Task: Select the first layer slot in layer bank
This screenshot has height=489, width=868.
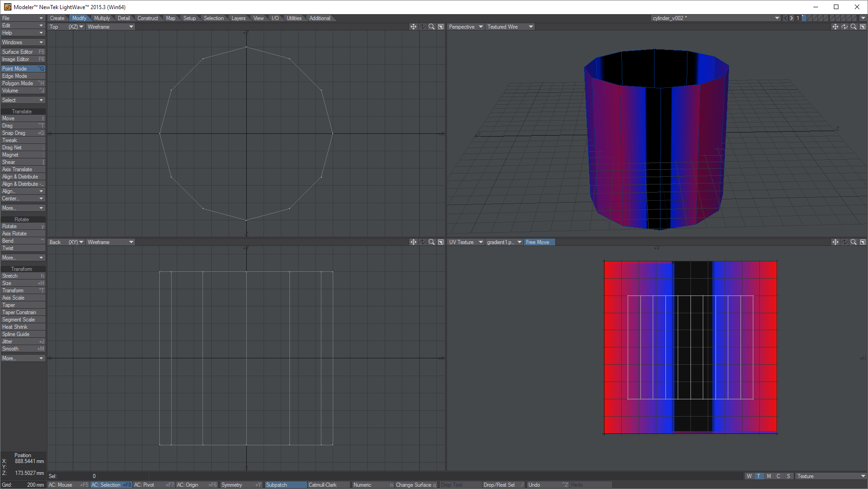Action: (x=804, y=18)
